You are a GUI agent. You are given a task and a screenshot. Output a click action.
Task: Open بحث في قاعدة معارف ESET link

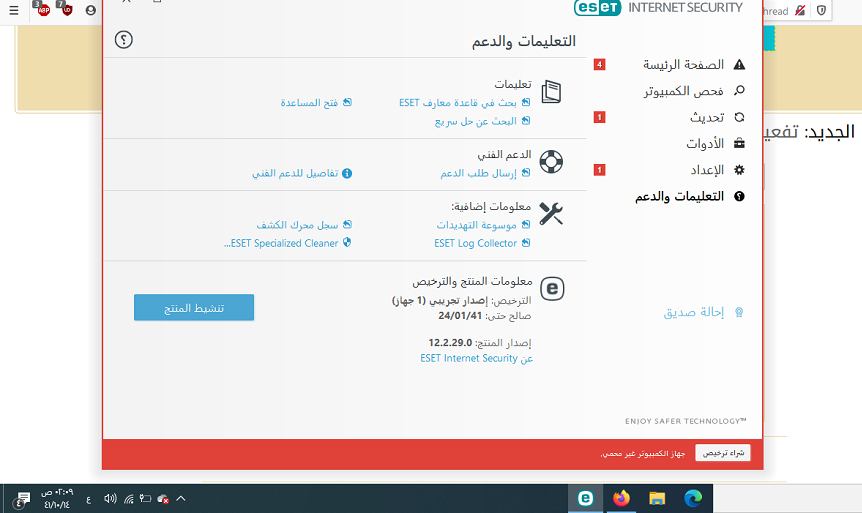pos(458,103)
